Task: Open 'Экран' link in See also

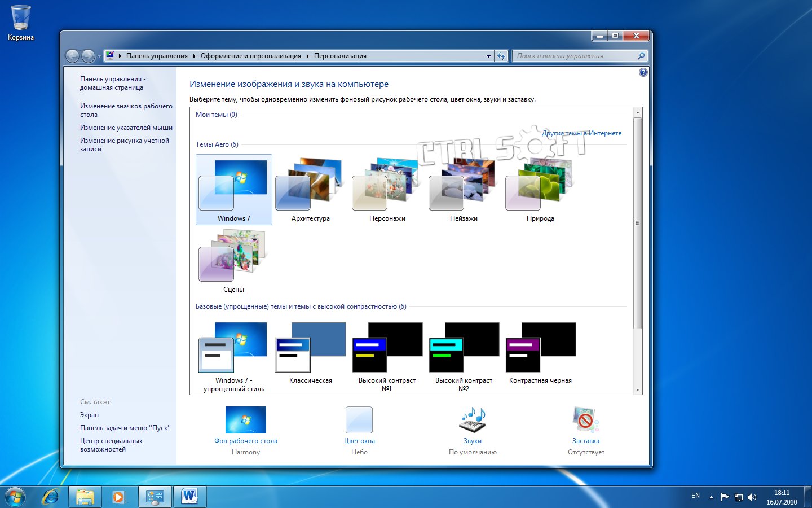Action: (x=89, y=415)
